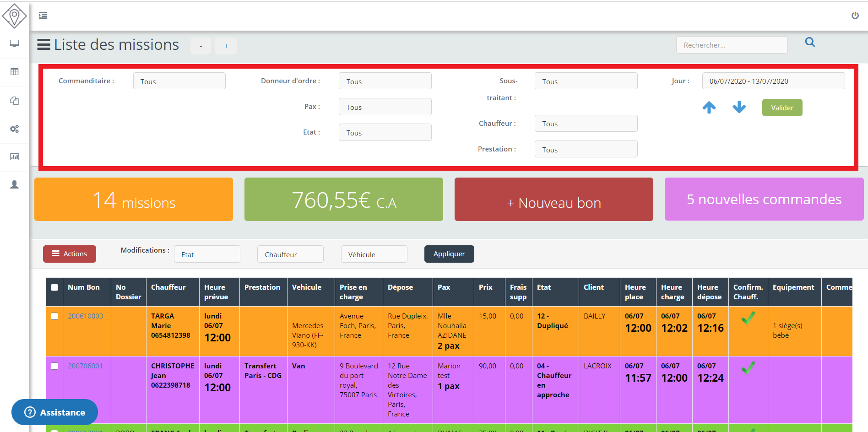Open the Commanditaire dropdown
The width and height of the screenshot is (868, 432).
(x=179, y=81)
